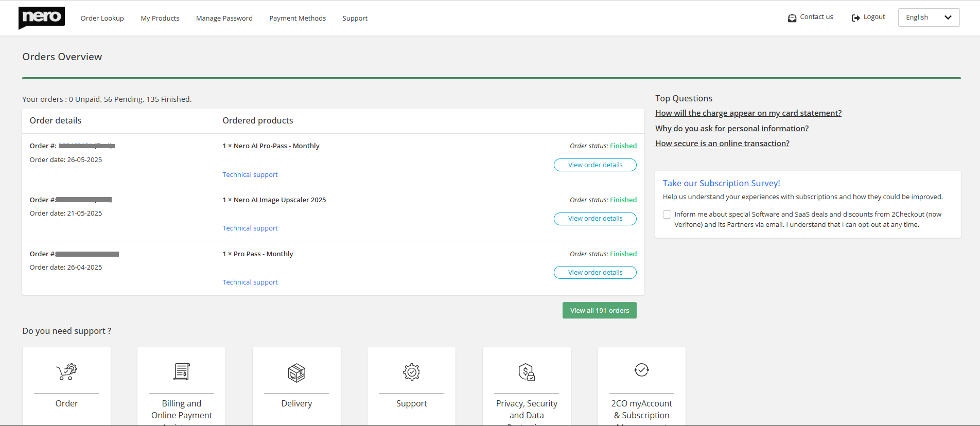Click the Billing and Online Payment label

click(x=182, y=410)
